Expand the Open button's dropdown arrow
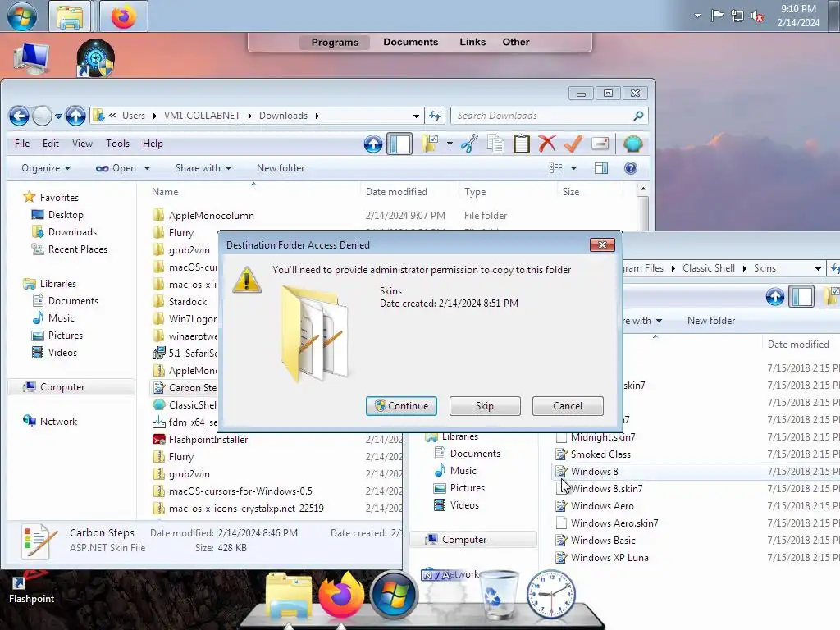 point(148,168)
